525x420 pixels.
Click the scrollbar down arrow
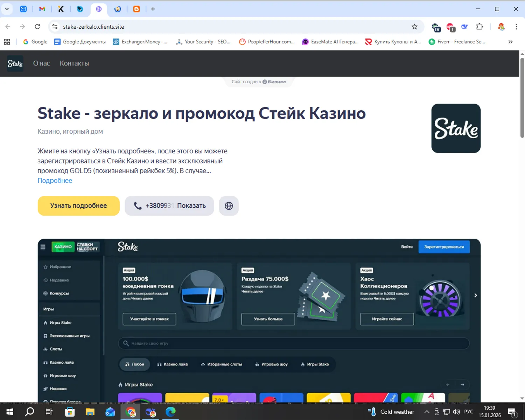tap(522, 398)
